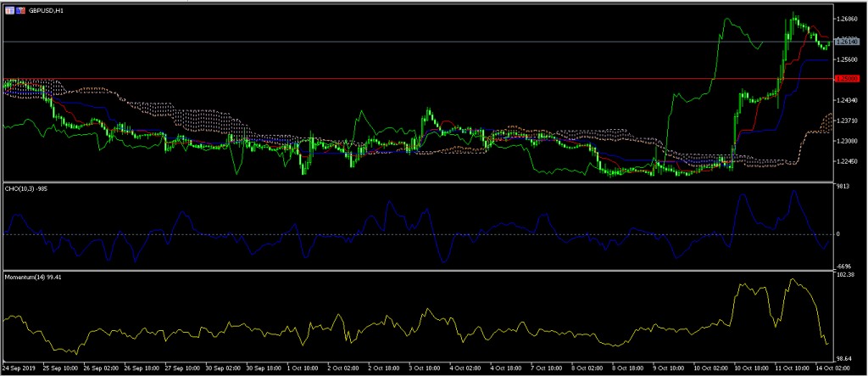
Task: Click the 1.26860 price scale label
Action: [x=848, y=19]
